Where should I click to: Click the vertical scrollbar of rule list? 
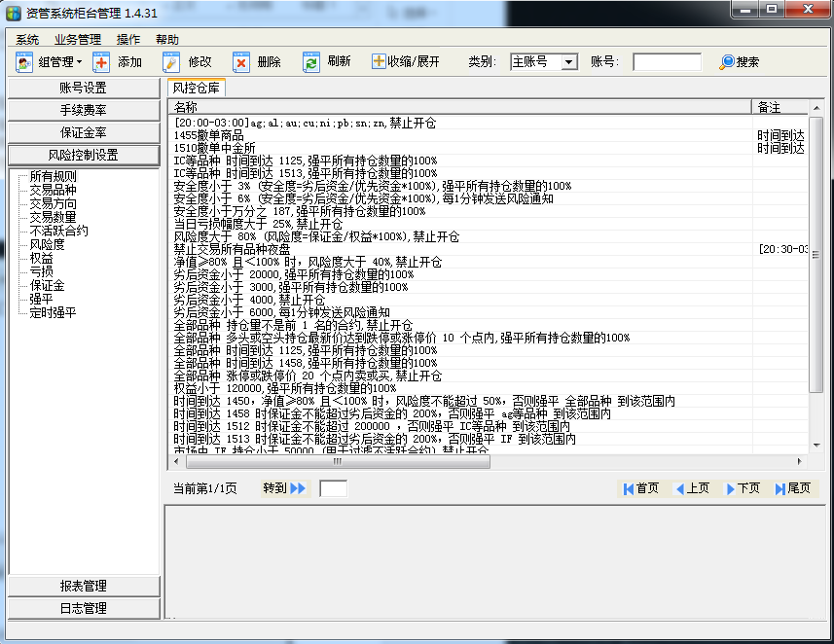[816, 292]
